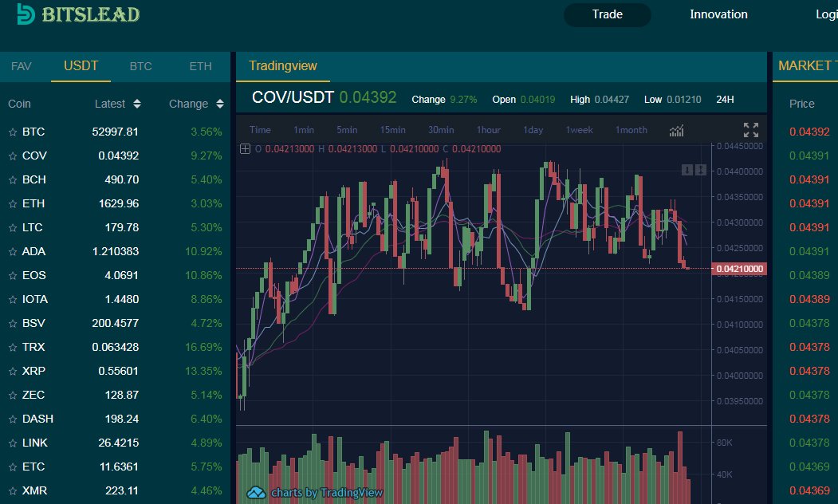The image size is (838, 504).
Task: Select the 1hour chart interval
Action: point(489,130)
